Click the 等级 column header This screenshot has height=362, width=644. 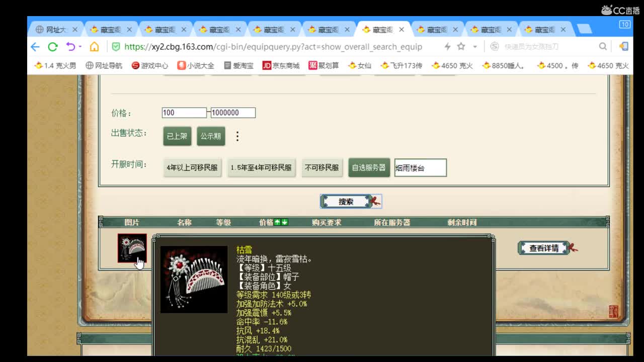point(223,222)
